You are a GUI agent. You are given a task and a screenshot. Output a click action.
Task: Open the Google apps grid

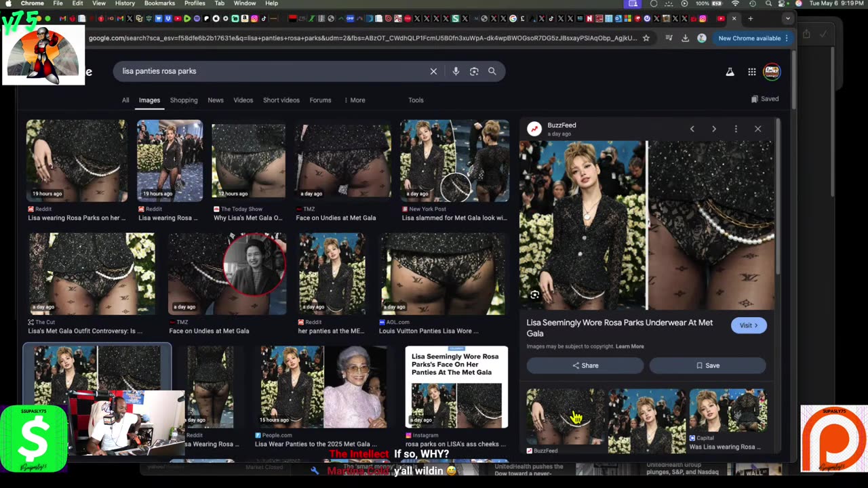pos(752,72)
